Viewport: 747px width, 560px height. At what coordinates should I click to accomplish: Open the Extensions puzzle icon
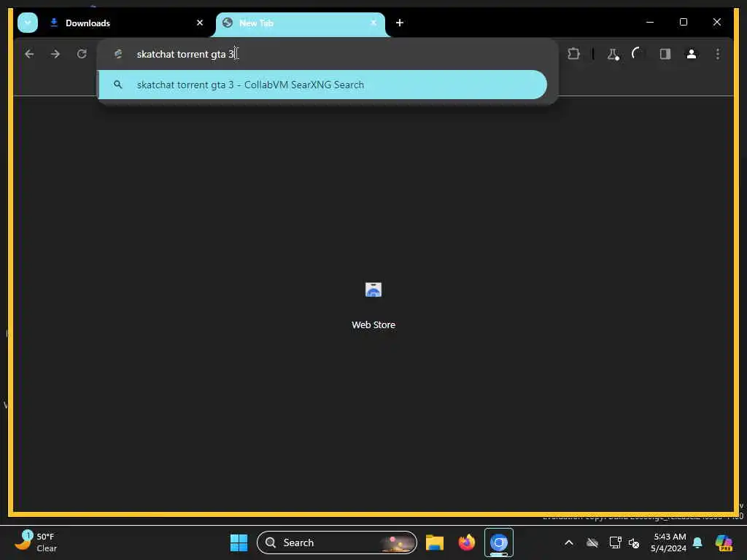coord(573,54)
